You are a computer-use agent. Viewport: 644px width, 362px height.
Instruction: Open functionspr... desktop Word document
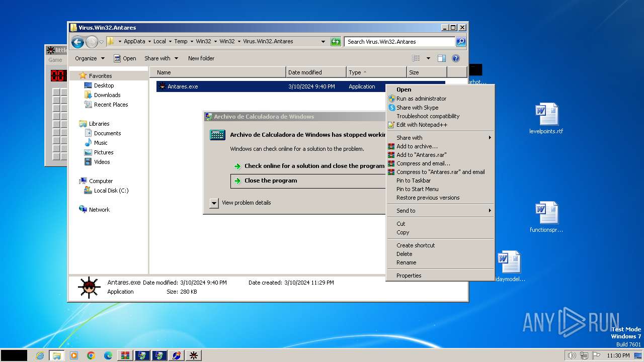[x=546, y=217]
